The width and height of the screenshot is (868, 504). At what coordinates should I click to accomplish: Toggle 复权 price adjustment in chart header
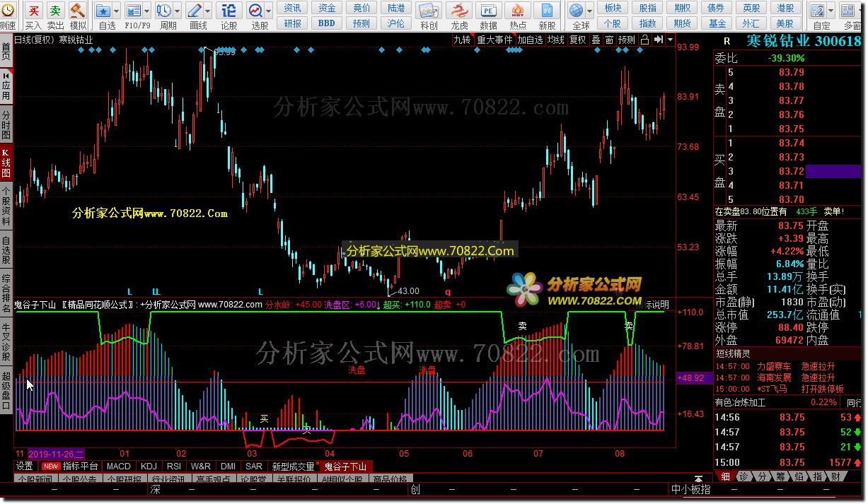[578, 40]
